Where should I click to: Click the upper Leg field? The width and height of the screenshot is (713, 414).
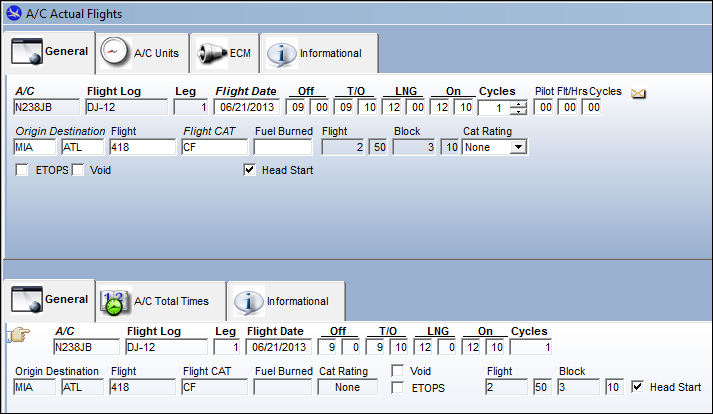191,107
